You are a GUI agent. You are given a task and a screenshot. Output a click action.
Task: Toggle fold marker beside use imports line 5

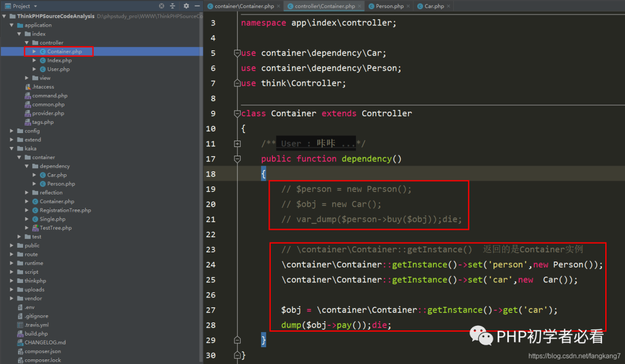tap(237, 53)
